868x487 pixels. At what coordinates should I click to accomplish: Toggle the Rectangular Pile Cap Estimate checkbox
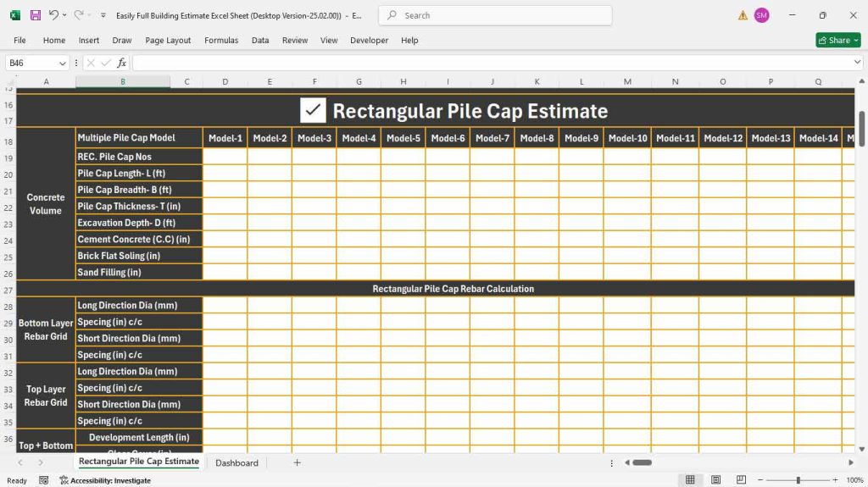(x=313, y=110)
